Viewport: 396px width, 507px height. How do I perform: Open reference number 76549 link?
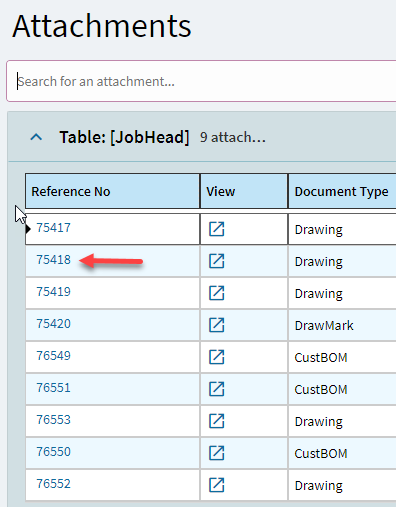pyautogui.click(x=53, y=356)
